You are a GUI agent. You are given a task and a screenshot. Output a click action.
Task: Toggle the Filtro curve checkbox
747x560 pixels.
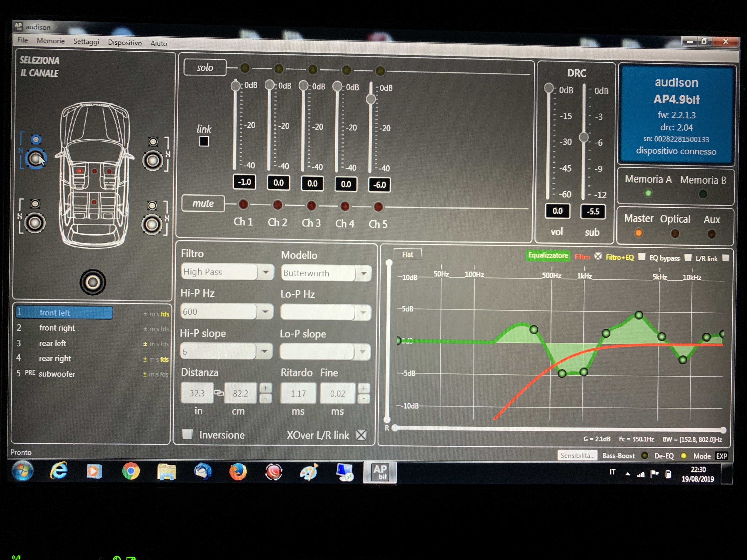598,256
